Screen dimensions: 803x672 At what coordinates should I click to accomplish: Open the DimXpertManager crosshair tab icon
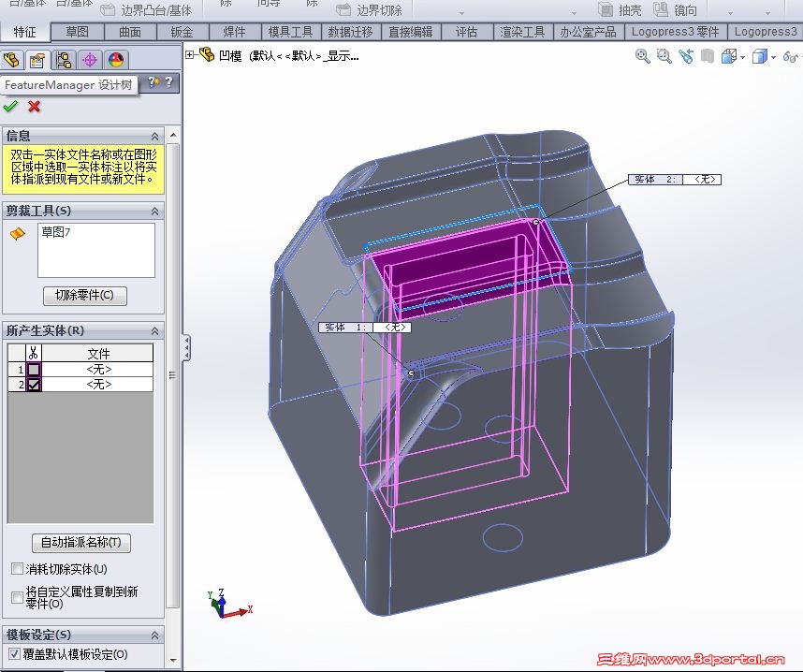90,60
